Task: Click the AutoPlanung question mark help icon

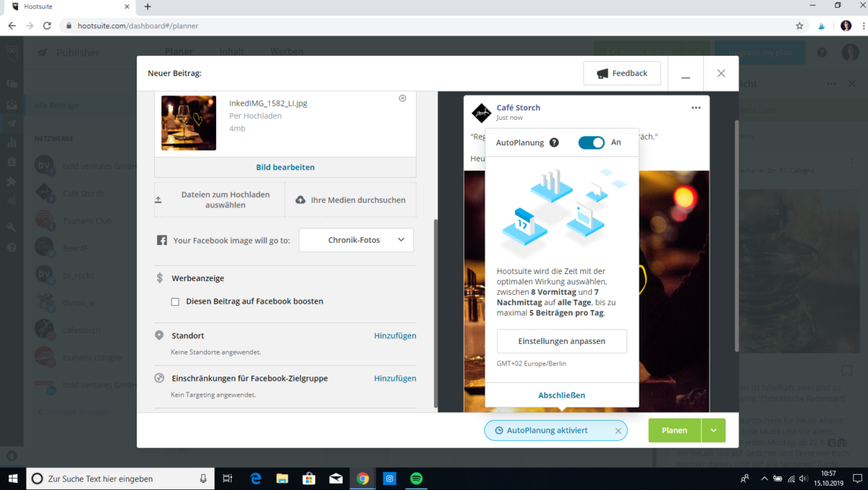Action: [x=554, y=142]
